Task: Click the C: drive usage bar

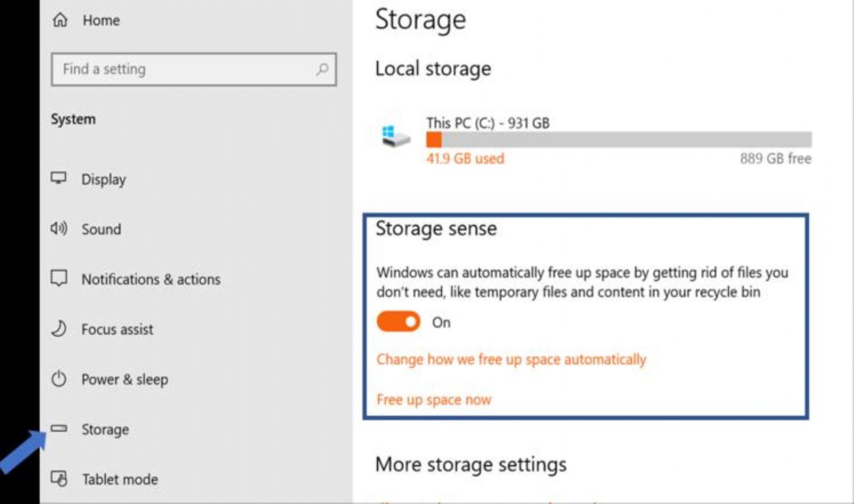Action: click(619, 140)
